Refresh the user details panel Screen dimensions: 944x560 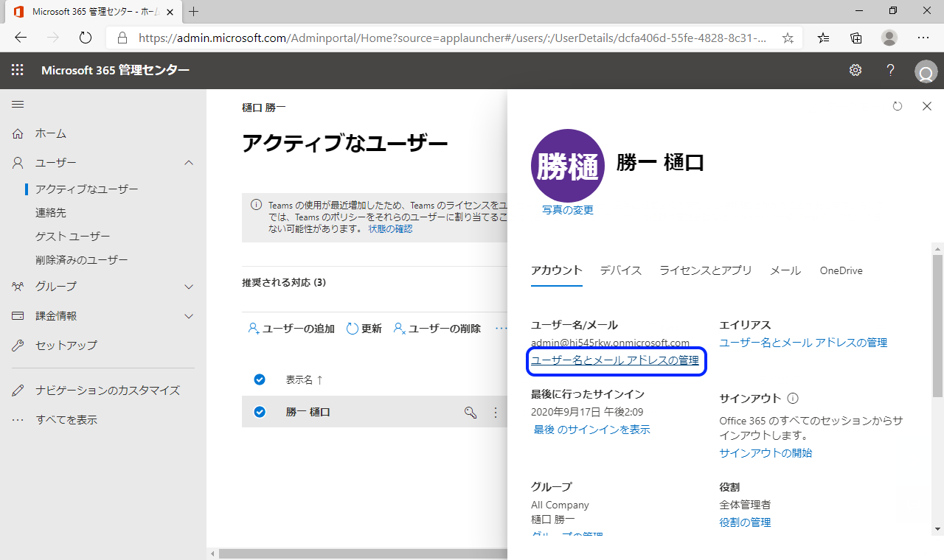pos(898,106)
